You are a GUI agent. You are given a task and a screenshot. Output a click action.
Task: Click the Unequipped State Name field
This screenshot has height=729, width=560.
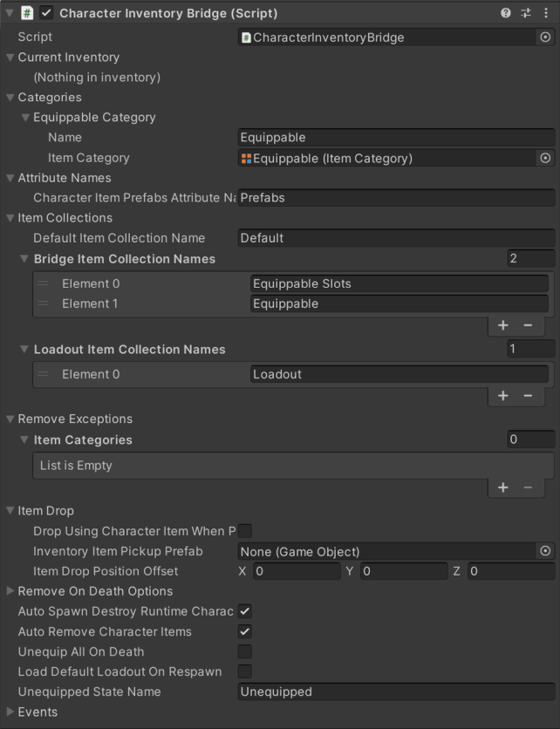click(396, 692)
